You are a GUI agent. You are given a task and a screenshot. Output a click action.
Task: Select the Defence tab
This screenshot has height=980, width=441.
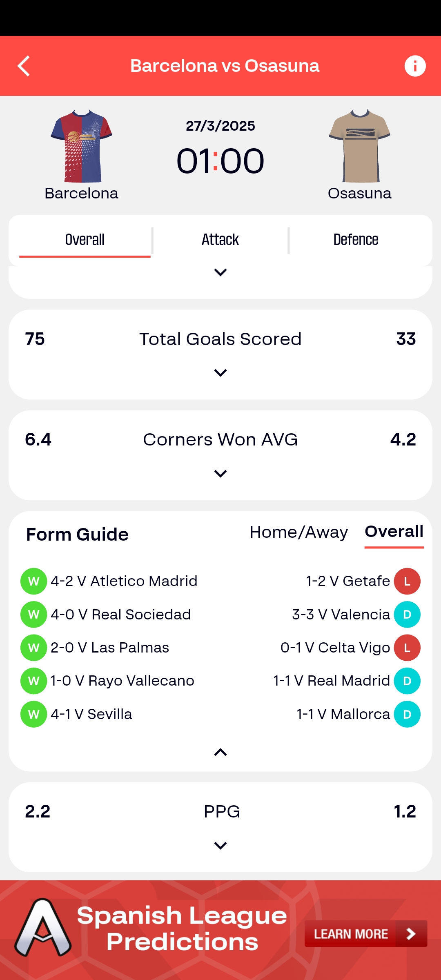356,240
